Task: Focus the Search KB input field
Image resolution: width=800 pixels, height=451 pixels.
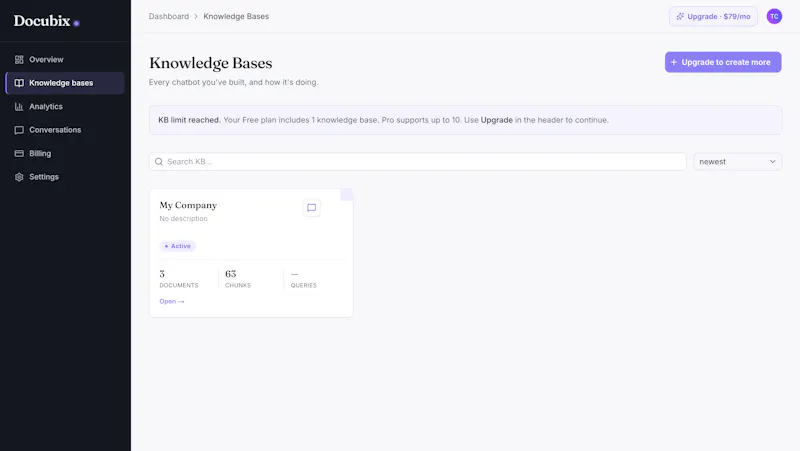Action: tap(417, 162)
